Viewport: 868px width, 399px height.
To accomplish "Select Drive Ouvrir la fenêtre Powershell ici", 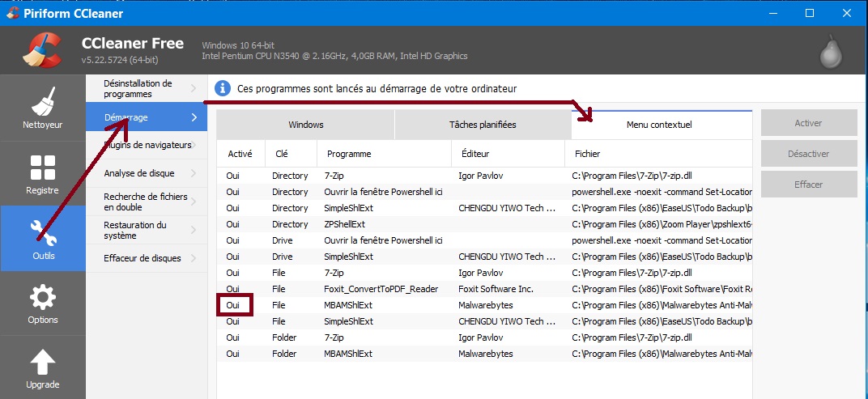I will click(x=484, y=240).
